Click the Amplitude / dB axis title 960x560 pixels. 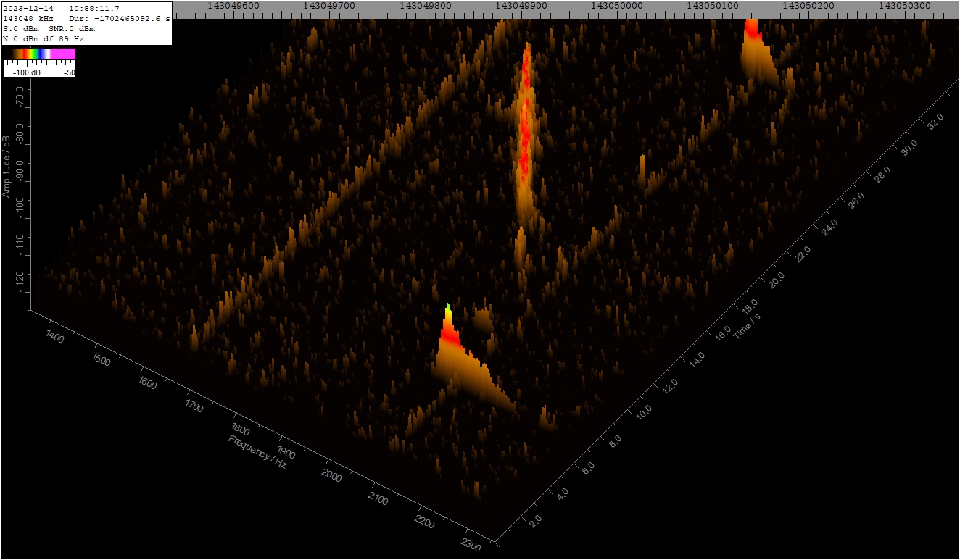[x=7, y=165]
